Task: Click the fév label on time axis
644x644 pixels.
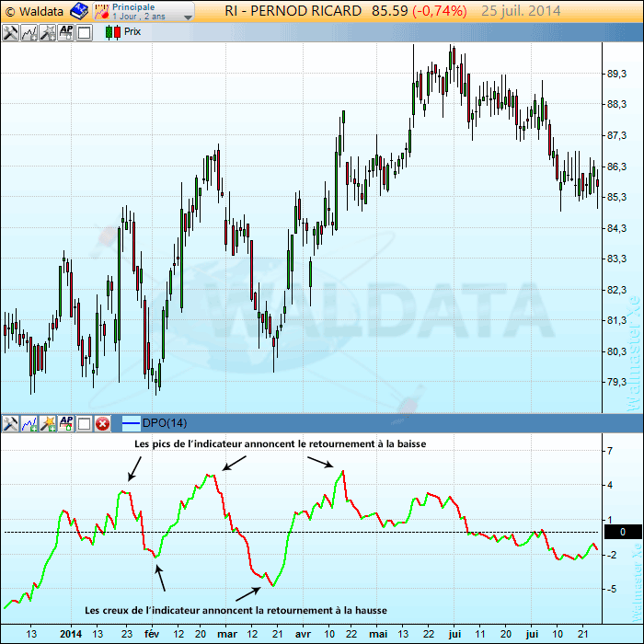Action: (152, 634)
